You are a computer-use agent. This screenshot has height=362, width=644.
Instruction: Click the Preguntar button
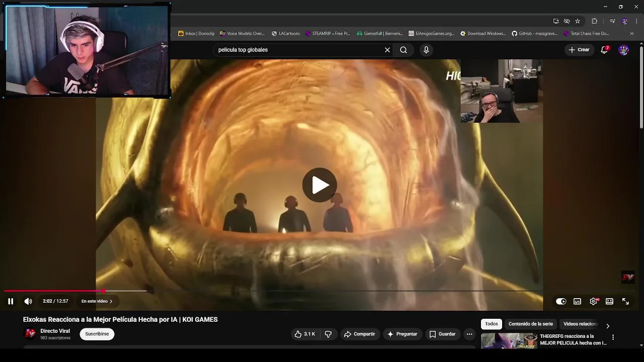[401, 334]
